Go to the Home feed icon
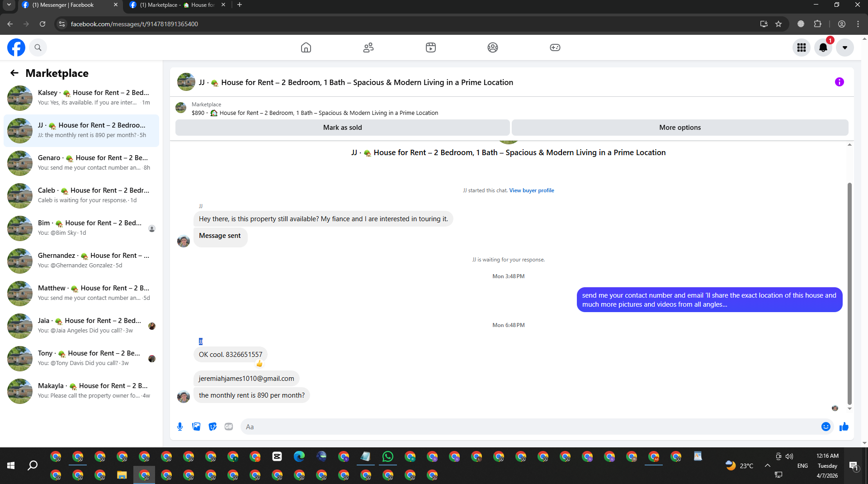This screenshot has width=868, height=484. (306, 47)
